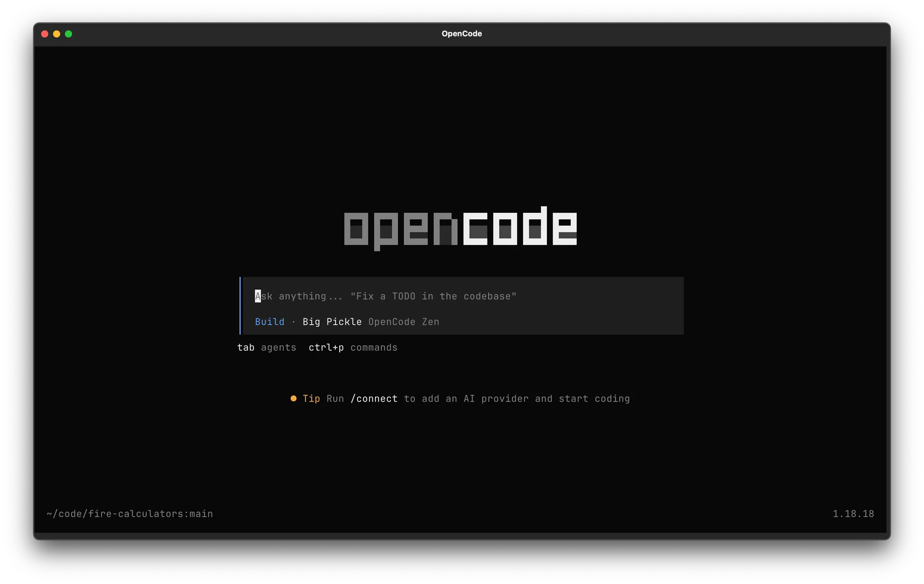Click the orange Tip dot icon

[293, 398]
